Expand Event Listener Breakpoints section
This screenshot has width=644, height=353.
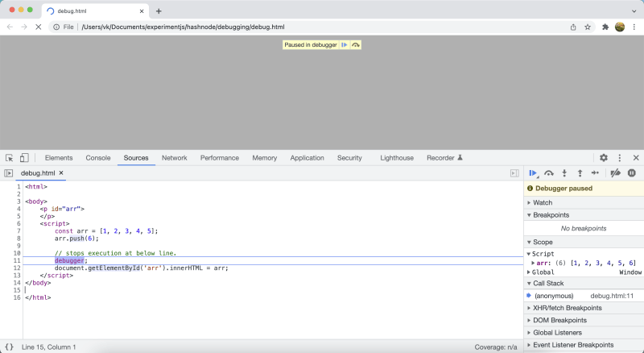(584, 345)
